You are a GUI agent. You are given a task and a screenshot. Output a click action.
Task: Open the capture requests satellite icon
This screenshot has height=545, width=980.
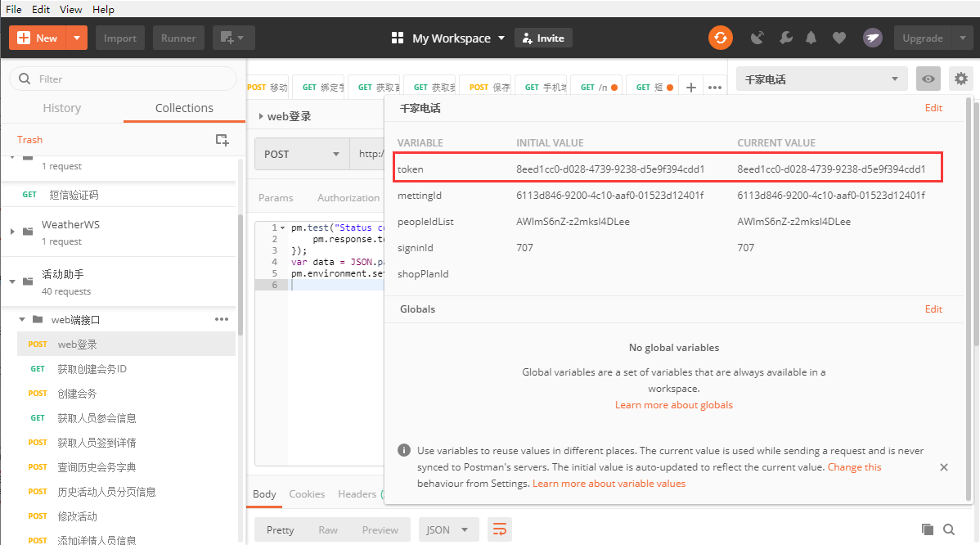click(x=757, y=38)
